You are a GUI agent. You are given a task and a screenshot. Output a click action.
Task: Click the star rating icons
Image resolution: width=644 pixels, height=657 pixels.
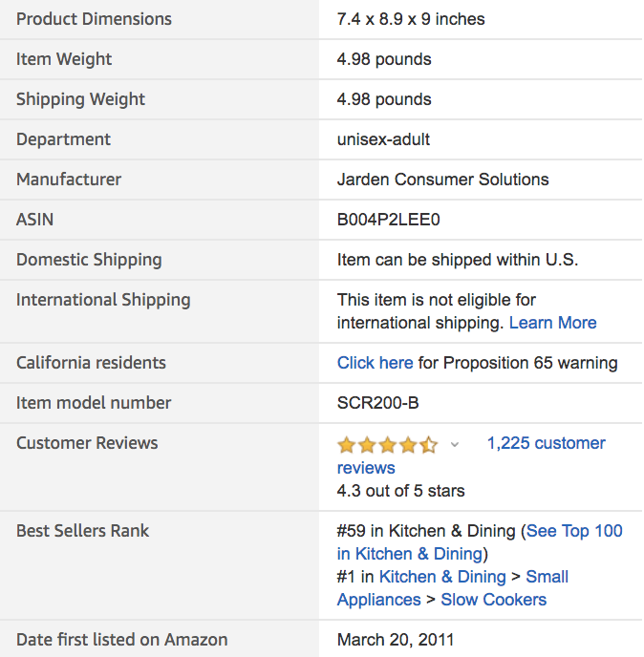[x=387, y=444]
